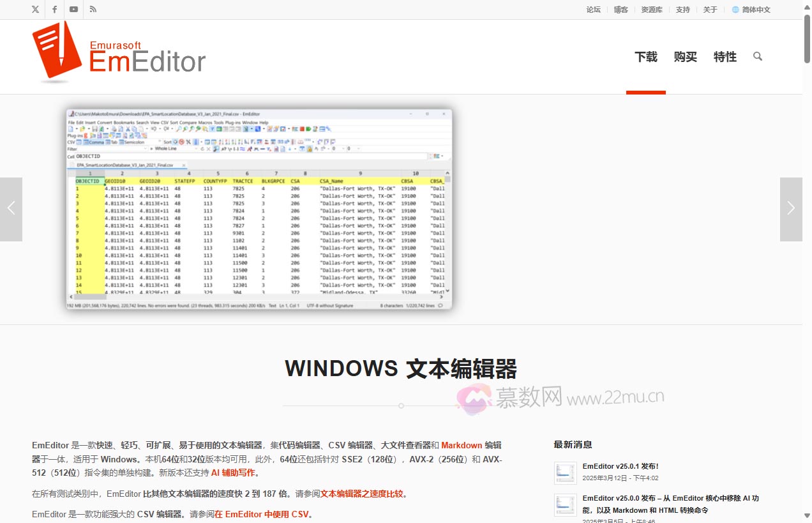Screen dimensions: 812x523
Task: Toggle the Tab delimiter in CSV toolbar
Action: pyautogui.click(x=113, y=142)
